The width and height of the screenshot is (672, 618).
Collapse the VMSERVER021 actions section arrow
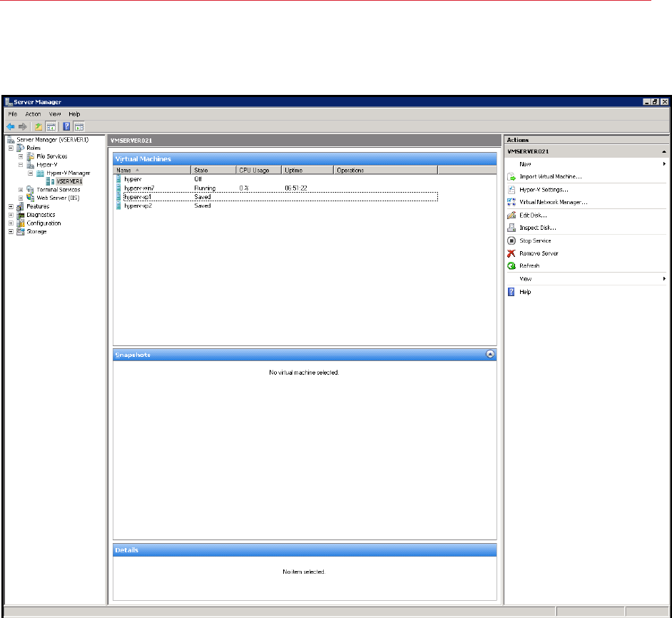[x=664, y=152]
